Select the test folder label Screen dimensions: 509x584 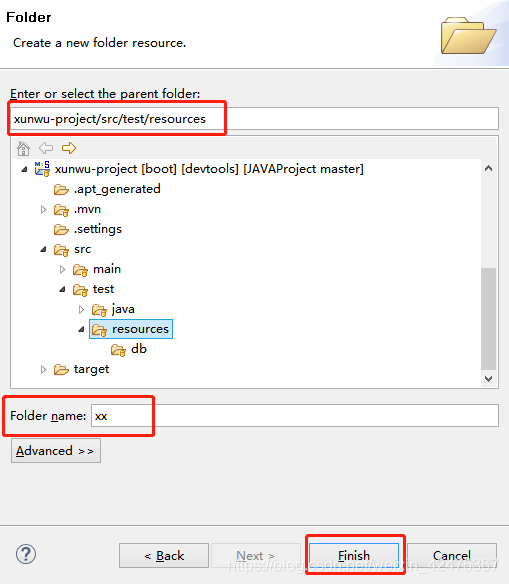click(x=104, y=289)
